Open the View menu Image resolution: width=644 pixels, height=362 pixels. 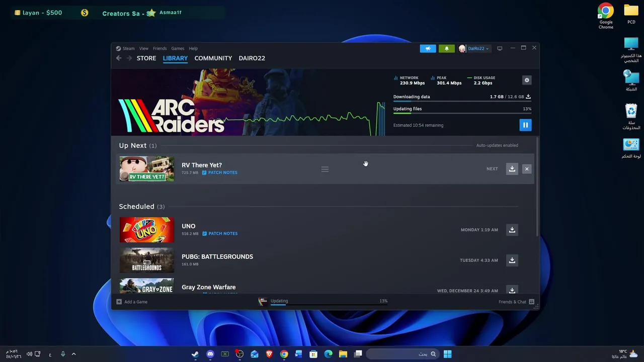144,48
